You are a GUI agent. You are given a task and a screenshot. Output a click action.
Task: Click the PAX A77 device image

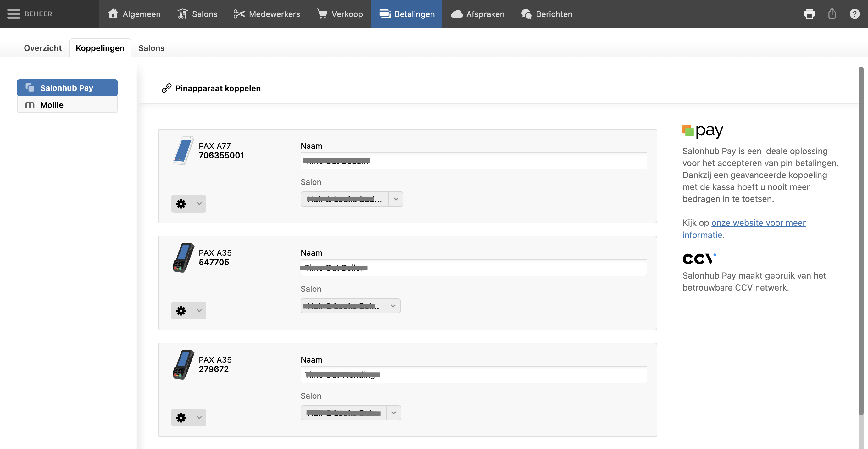(183, 151)
